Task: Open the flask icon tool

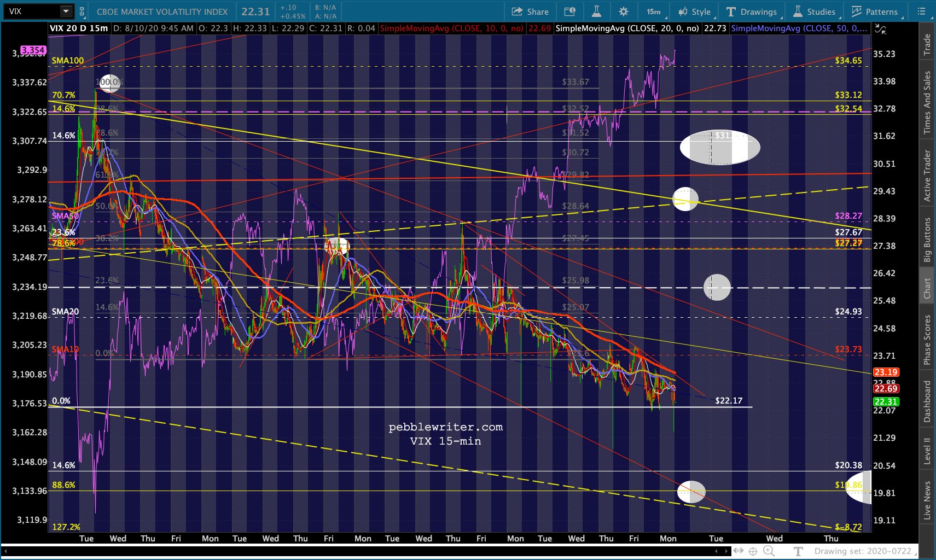Action: click(596, 11)
